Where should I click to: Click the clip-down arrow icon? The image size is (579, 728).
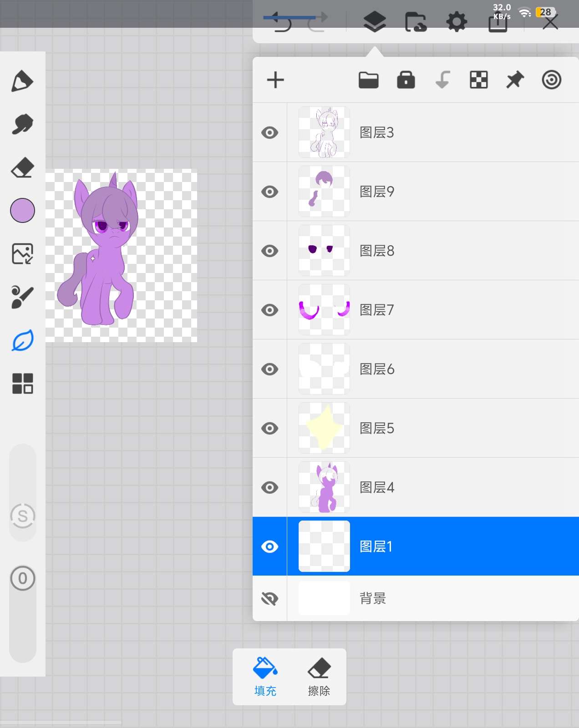[x=442, y=80]
